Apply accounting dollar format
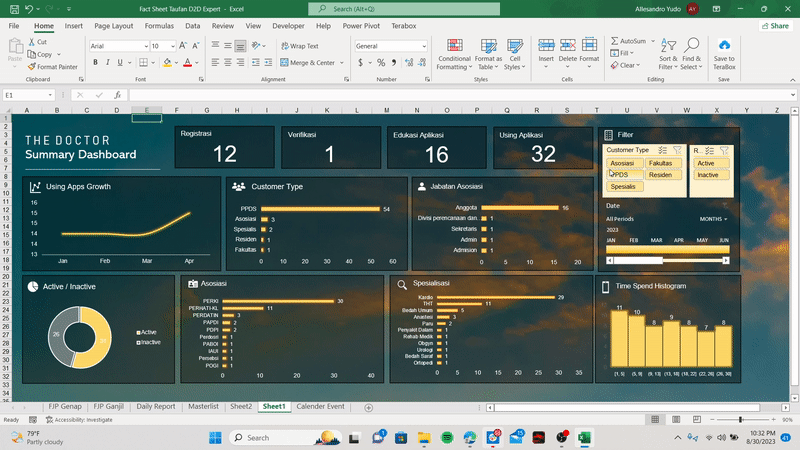This screenshot has width=800, height=450. click(x=360, y=62)
